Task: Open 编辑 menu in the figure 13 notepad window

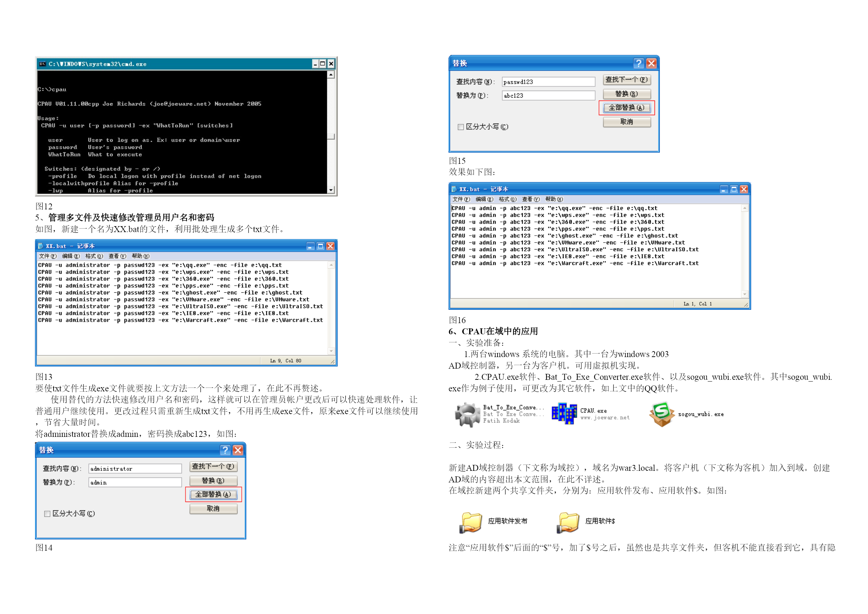Action: (x=71, y=256)
